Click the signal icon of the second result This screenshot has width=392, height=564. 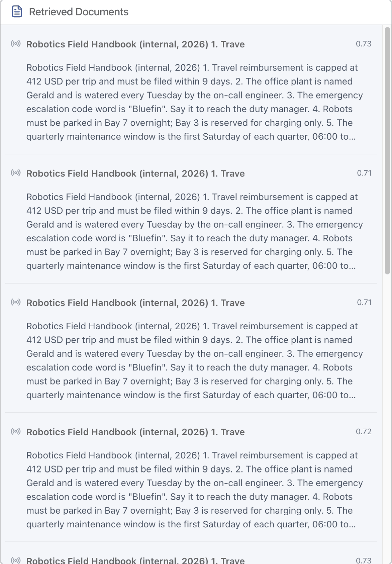click(x=16, y=173)
